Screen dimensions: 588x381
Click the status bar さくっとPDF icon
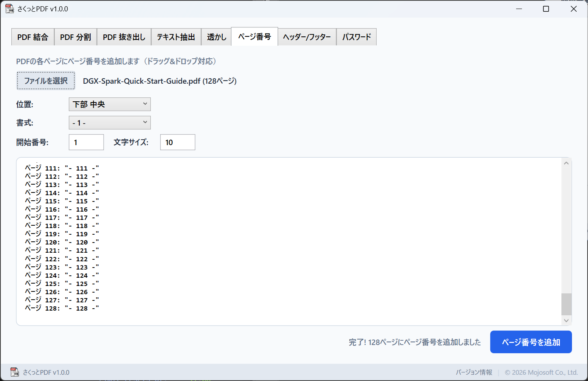tap(14, 372)
